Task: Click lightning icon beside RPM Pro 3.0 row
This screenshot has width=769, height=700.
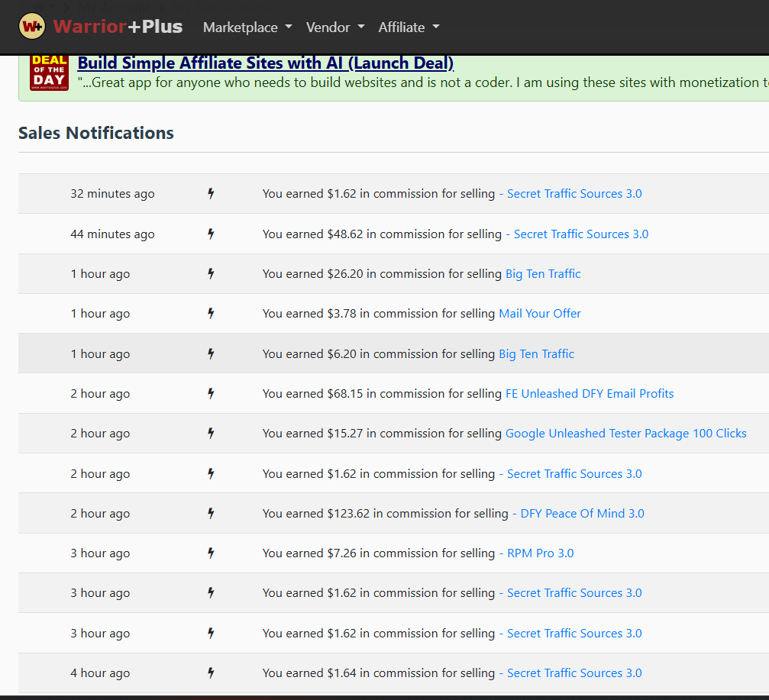Action: pos(211,553)
